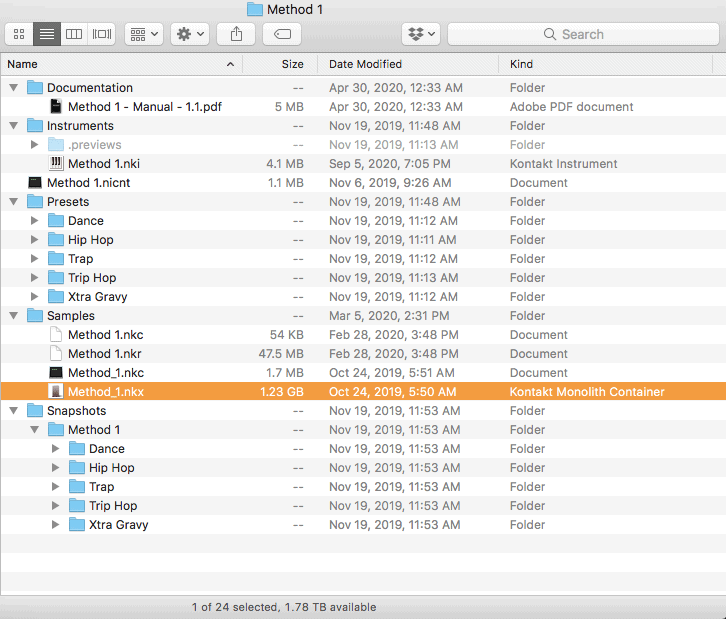Select the Method 1.nkc document icon
The image size is (726, 619).
56,334
